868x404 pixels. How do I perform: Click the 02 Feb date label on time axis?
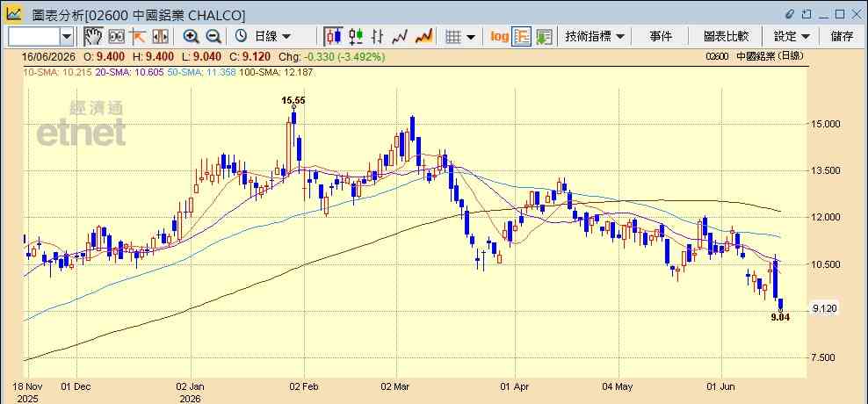(x=306, y=386)
